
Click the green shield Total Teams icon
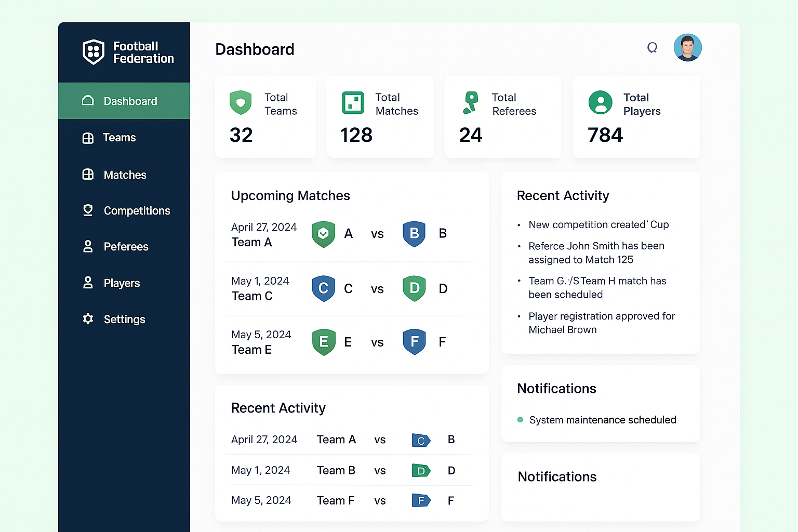[241, 103]
